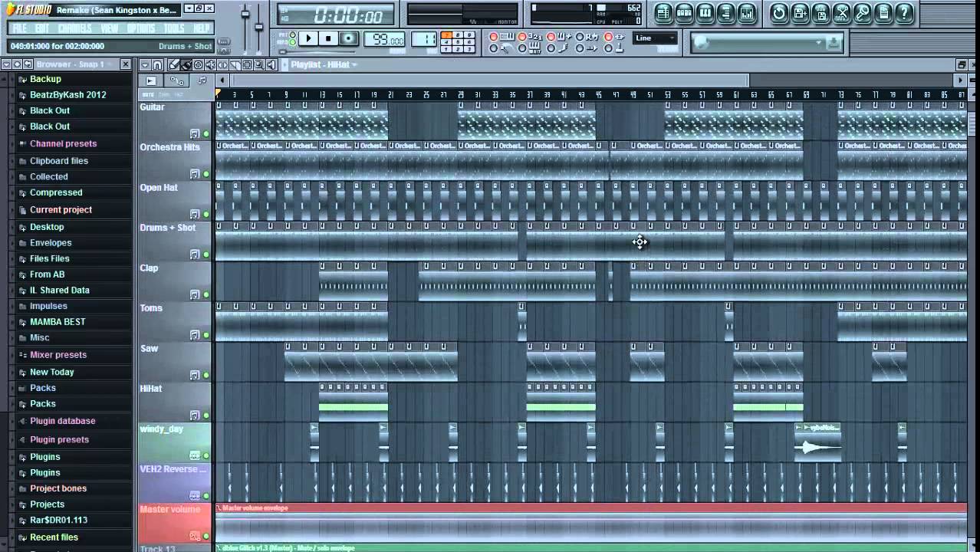Viewport: 980px width, 552px height.
Task: Open the BeatzByKash 2012 folder
Action: click(67, 94)
